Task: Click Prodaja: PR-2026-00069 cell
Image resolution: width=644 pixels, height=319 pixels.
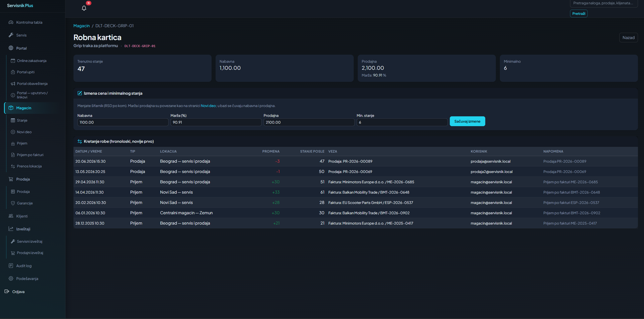Action: (x=350, y=172)
